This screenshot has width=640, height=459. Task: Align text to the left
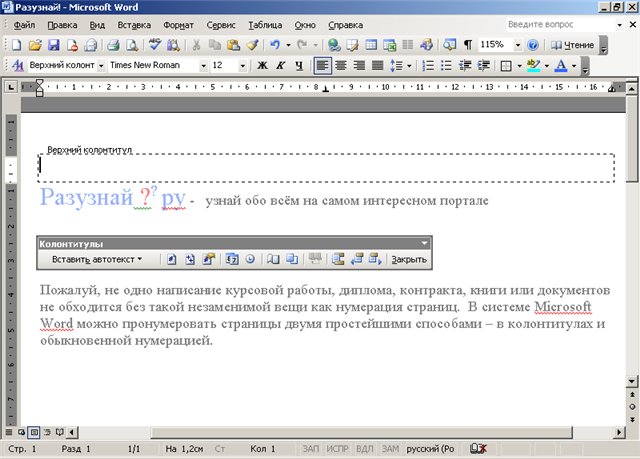click(x=322, y=65)
